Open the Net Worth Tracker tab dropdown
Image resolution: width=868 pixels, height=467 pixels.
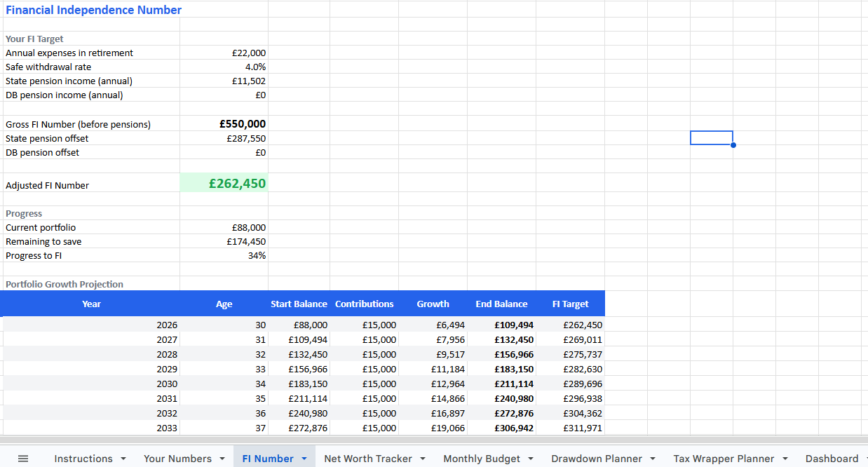[x=423, y=458]
